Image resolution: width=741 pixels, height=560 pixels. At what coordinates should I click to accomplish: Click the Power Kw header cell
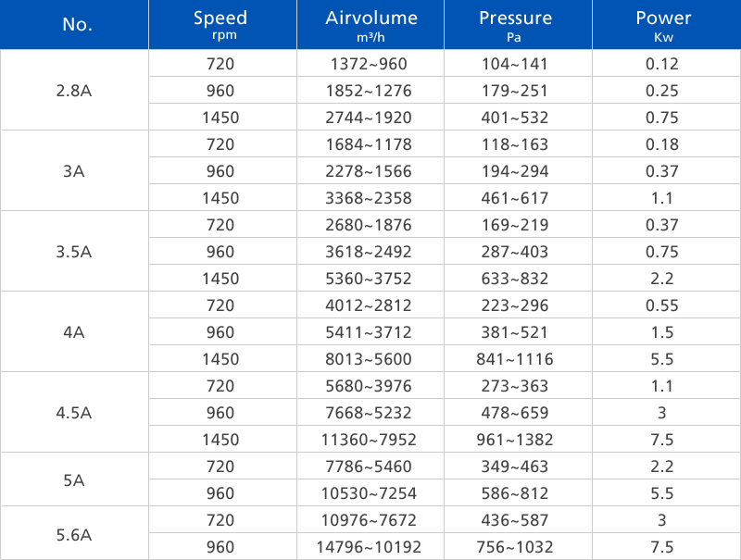(x=663, y=25)
